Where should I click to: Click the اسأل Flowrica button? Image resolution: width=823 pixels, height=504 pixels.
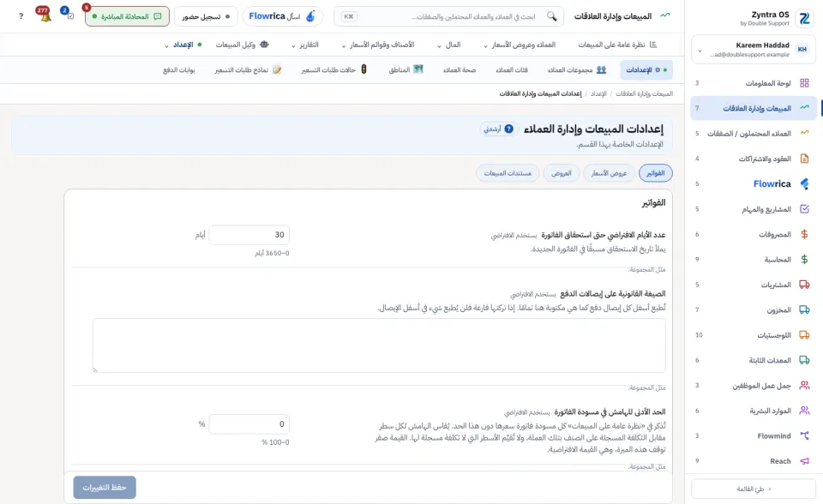tap(282, 16)
